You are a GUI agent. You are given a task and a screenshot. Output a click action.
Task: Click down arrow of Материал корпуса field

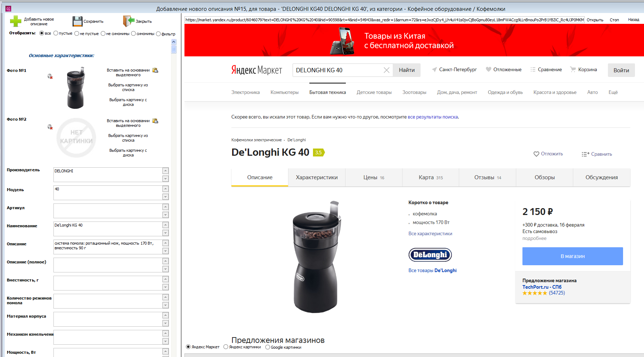tap(165, 323)
